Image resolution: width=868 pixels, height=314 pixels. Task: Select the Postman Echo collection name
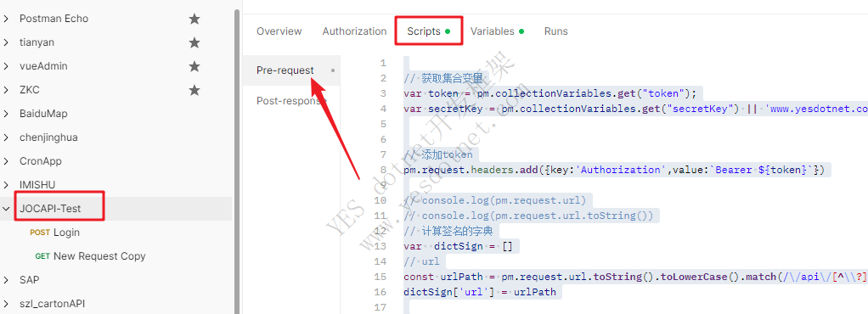pos(54,19)
